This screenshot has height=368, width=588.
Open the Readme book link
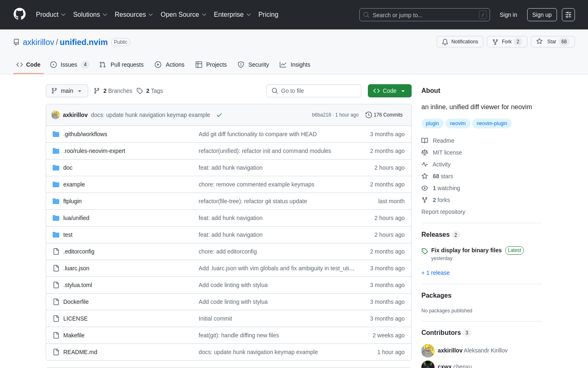tap(438, 141)
